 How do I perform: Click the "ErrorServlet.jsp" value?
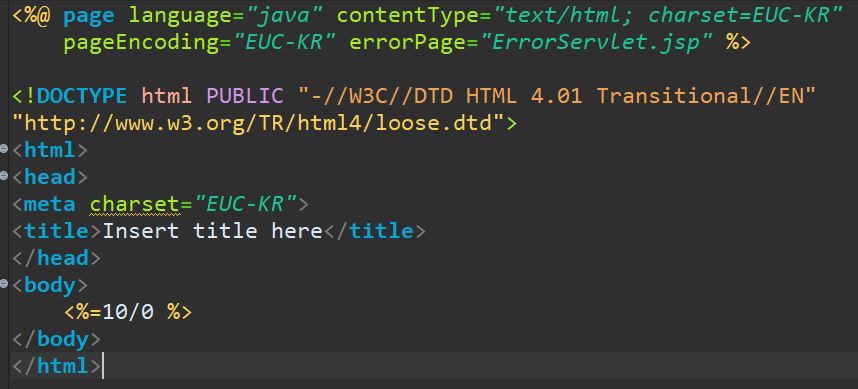[x=596, y=42]
